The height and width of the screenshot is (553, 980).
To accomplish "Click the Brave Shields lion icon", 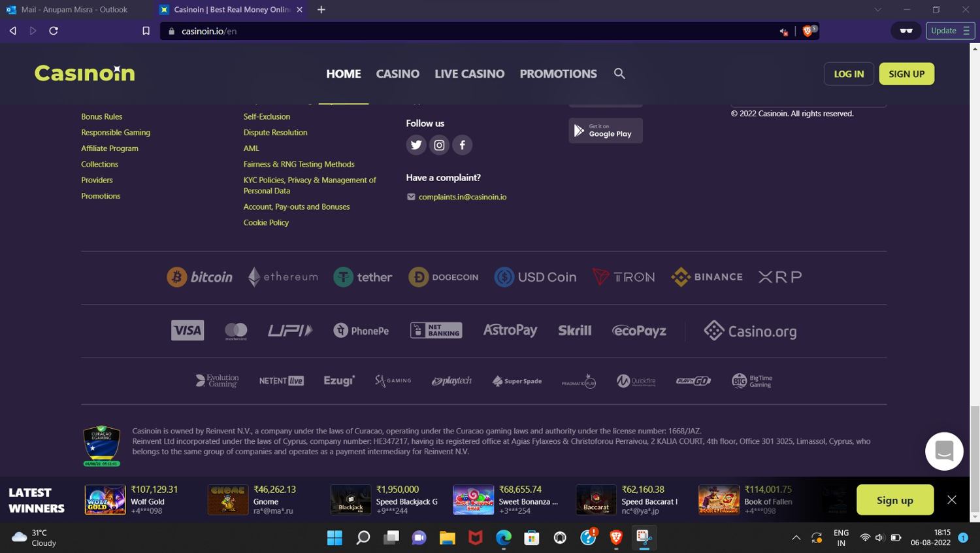I will coord(808,31).
